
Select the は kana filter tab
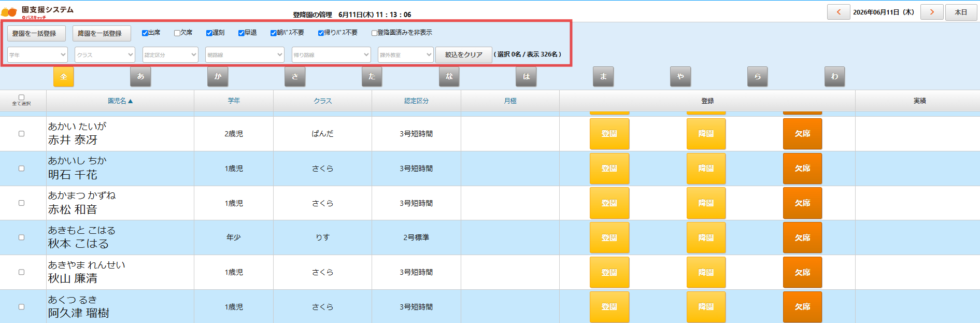point(527,77)
